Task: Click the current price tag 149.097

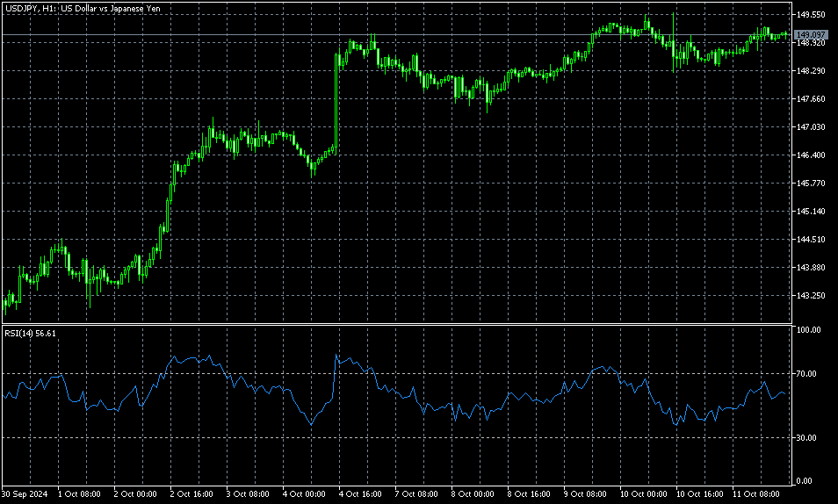Action: pyautogui.click(x=811, y=35)
